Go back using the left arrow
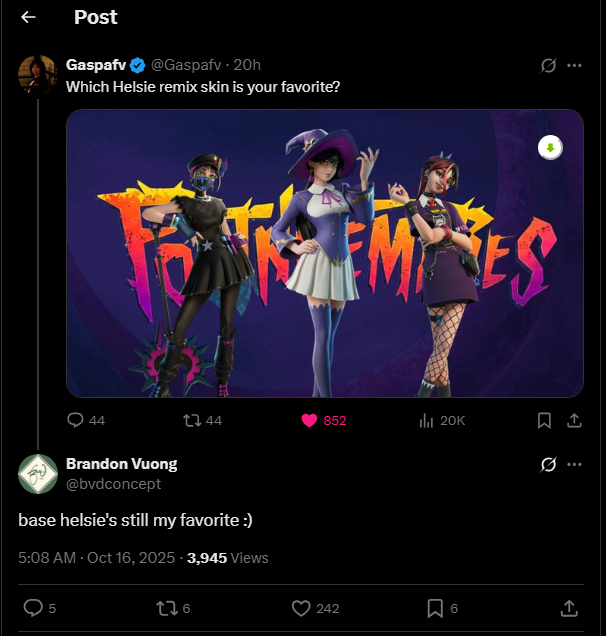The width and height of the screenshot is (606, 636). pos(28,17)
